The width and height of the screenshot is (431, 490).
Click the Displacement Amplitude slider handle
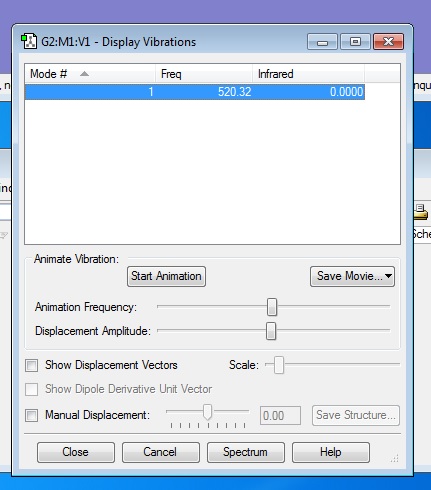pos(271,331)
